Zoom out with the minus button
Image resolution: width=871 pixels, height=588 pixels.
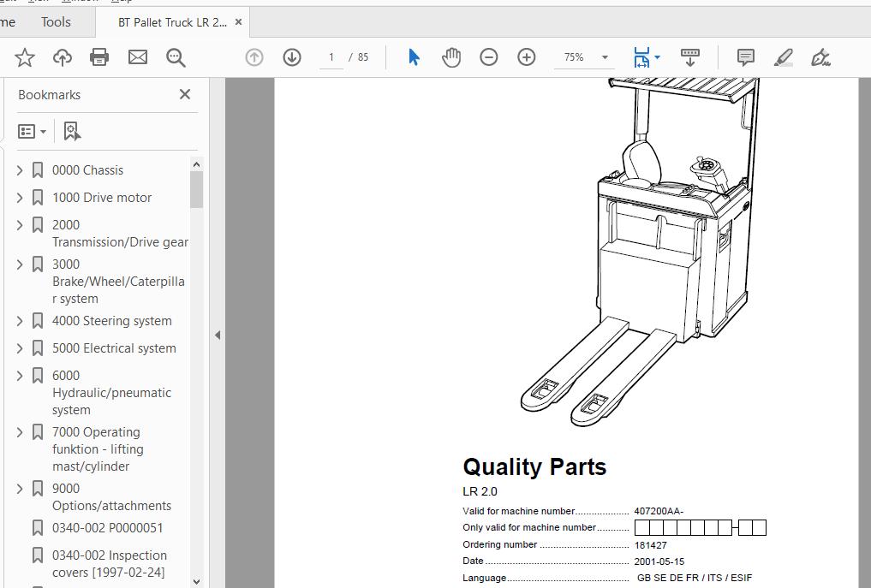pyautogui.click(x=489, y=57)
